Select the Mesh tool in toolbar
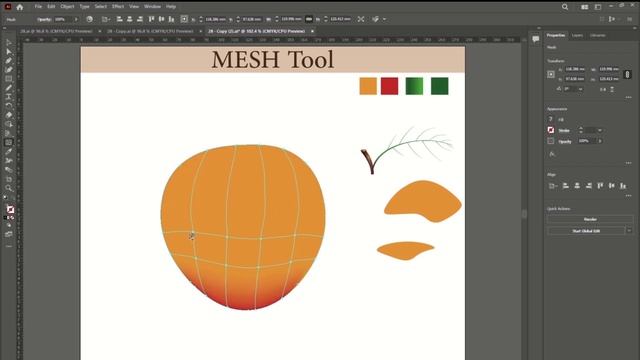The image size is (640, 360). [x=9, y=142]
